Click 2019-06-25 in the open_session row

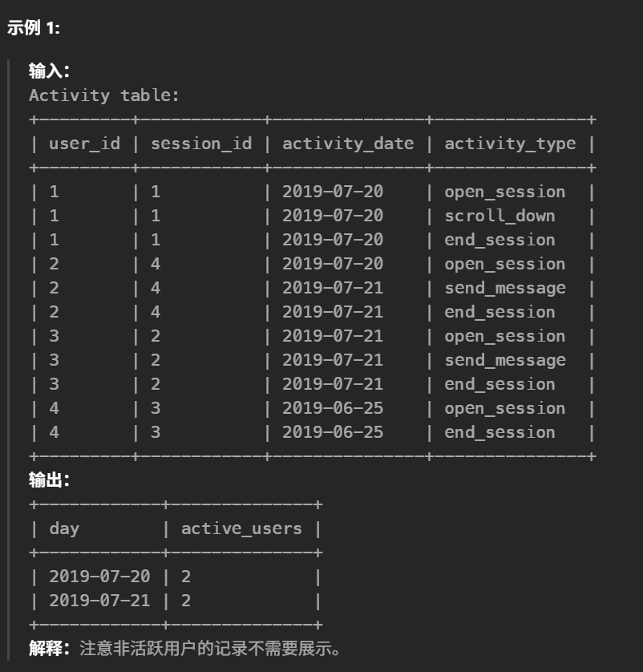point(333,408)
